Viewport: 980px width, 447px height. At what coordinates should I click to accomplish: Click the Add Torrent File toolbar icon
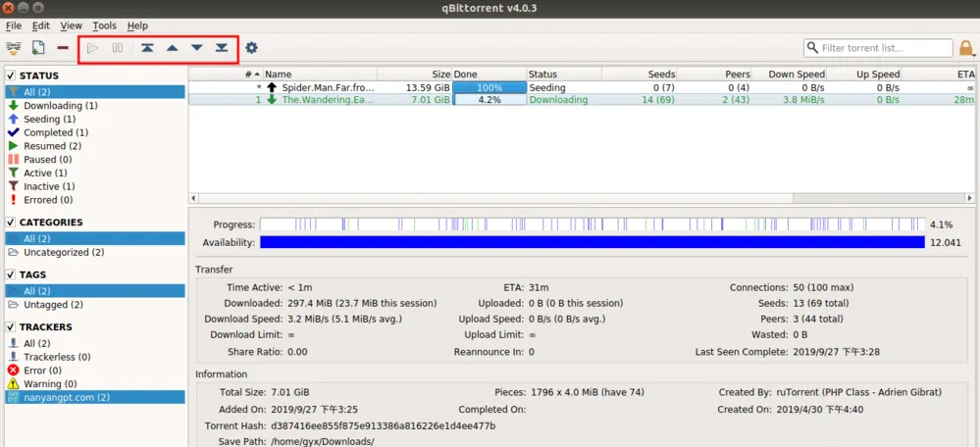click(x=39, y=48)
